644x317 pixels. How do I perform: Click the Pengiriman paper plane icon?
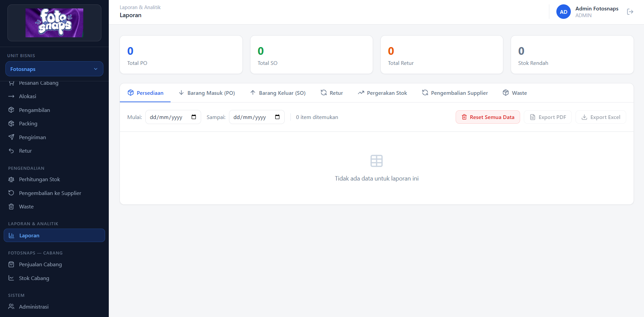pos(11,137)
